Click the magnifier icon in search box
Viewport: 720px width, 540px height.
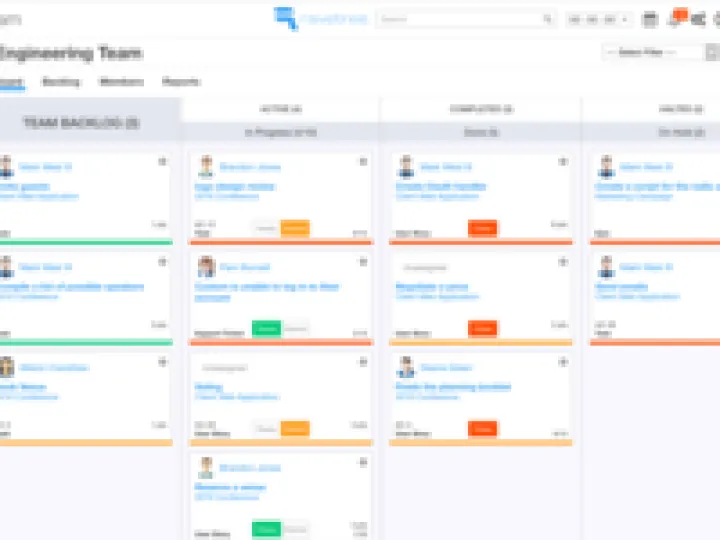click(x=548, y=19)
